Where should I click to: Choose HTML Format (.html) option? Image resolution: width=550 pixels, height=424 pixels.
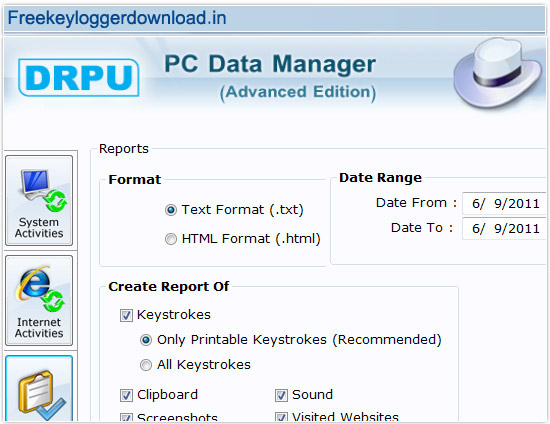point(171,239)
